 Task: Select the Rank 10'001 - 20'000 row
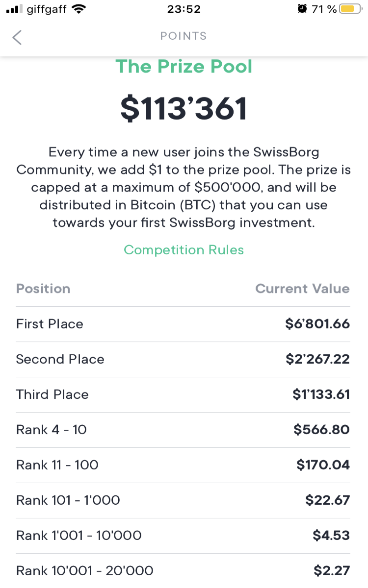[x=184, y=571]
